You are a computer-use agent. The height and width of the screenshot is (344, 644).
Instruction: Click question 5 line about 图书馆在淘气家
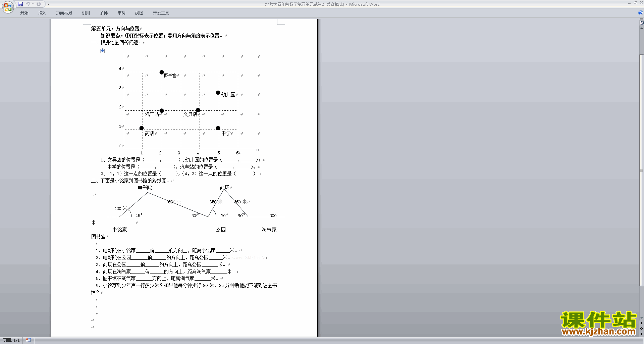[157, 278]
